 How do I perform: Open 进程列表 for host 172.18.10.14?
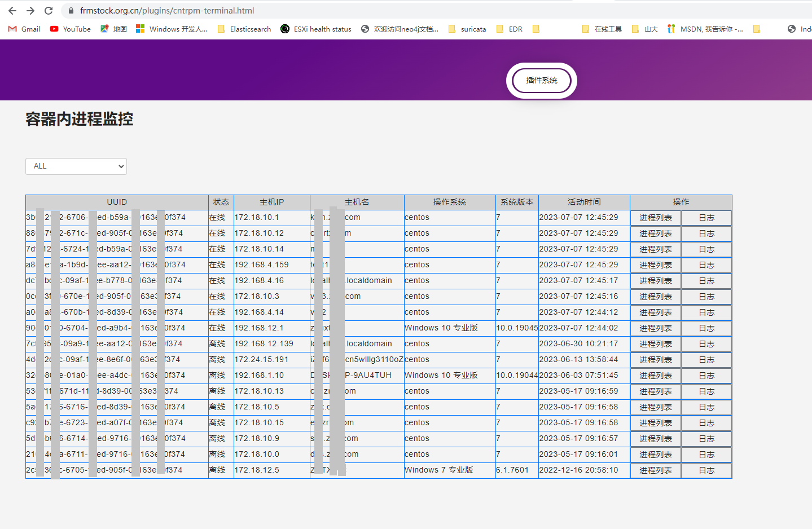click(x=656, y=249)
